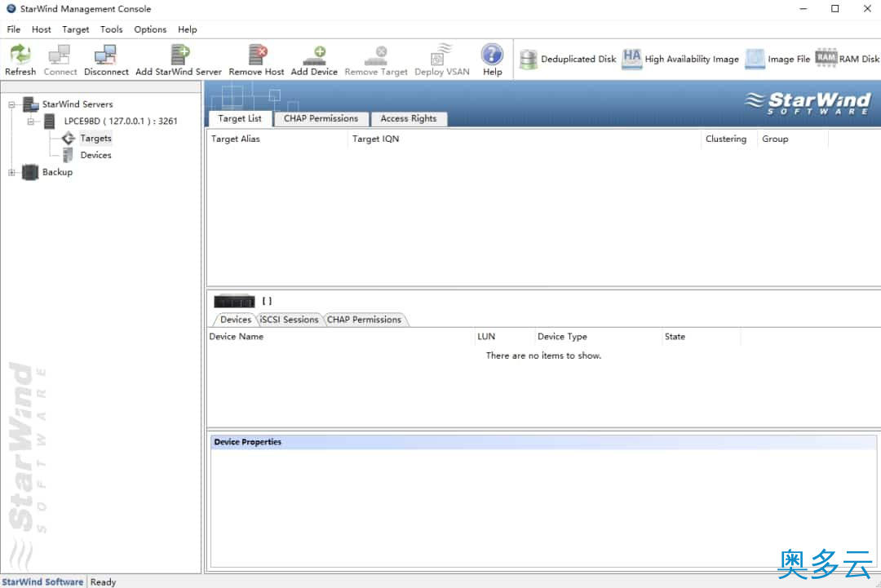Sort by Device Name column header

340,336
